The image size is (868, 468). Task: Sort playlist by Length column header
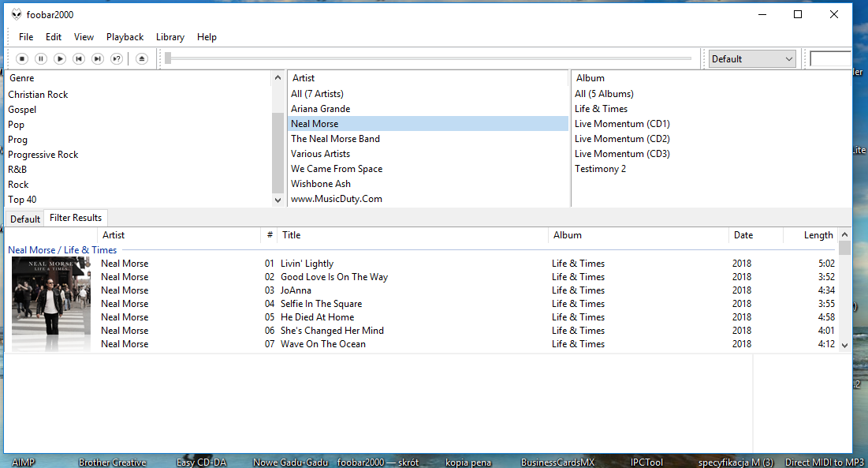tap(810, 235)
